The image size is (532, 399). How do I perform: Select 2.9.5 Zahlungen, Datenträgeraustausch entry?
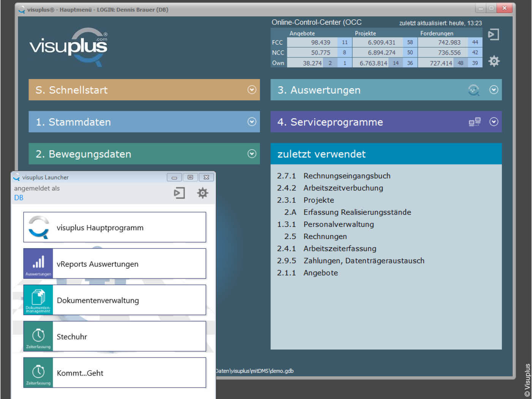(x=363, y=261)
